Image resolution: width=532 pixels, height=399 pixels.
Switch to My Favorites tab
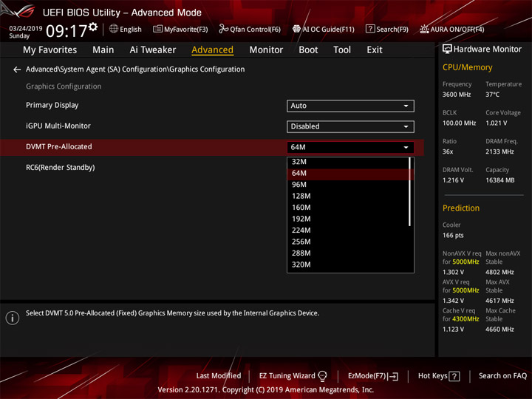pyautogui.click(x=50, y=50)
